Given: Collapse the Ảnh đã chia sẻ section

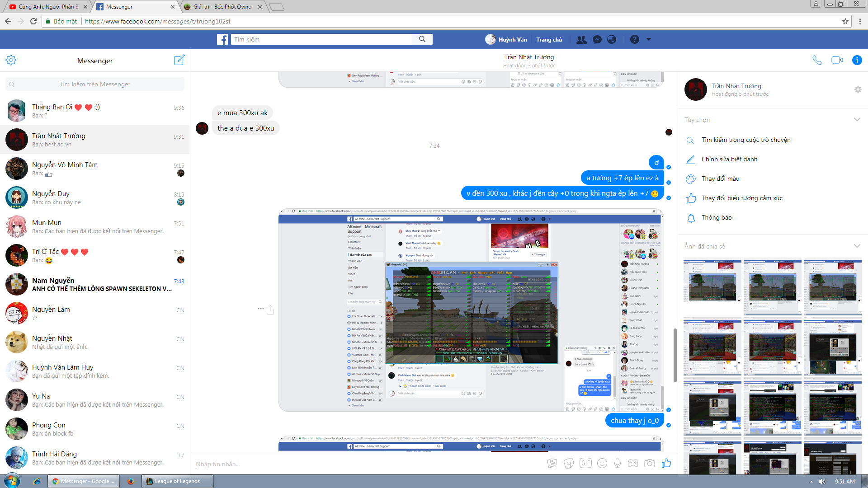Looking at the screenshot, I should pos(857,246).
